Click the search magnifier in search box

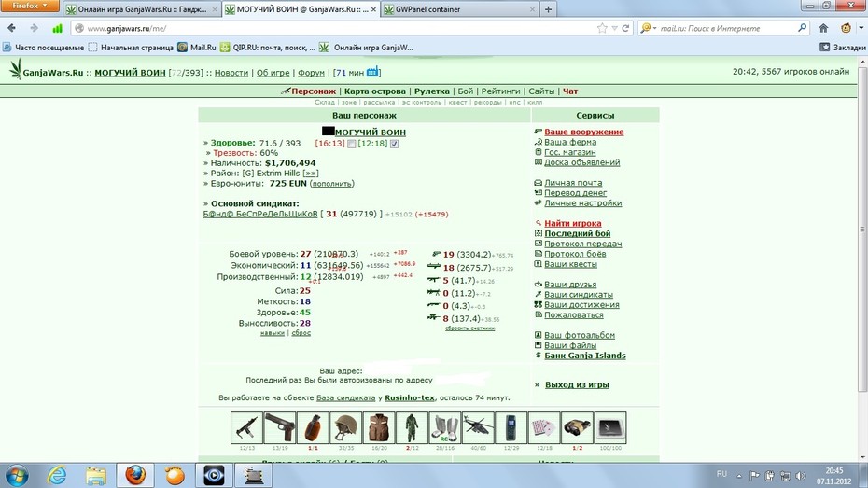tap(802, 28)
